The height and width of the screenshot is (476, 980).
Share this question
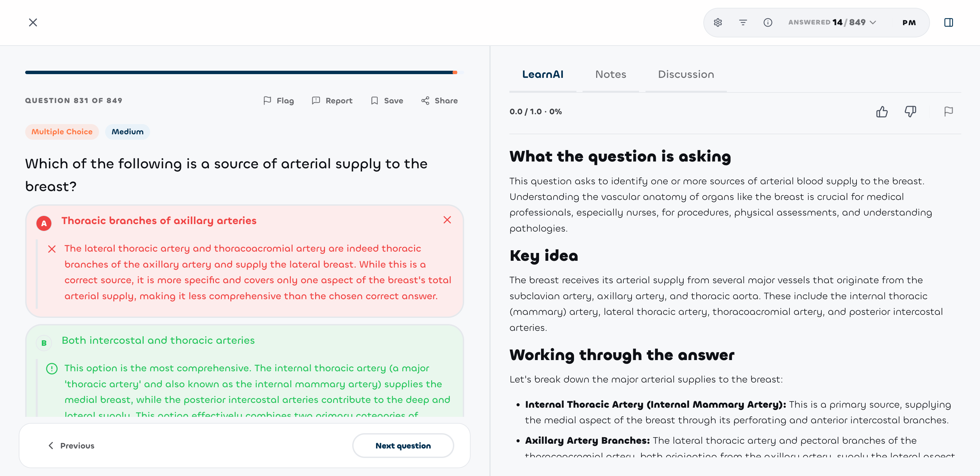coord(439,101)
